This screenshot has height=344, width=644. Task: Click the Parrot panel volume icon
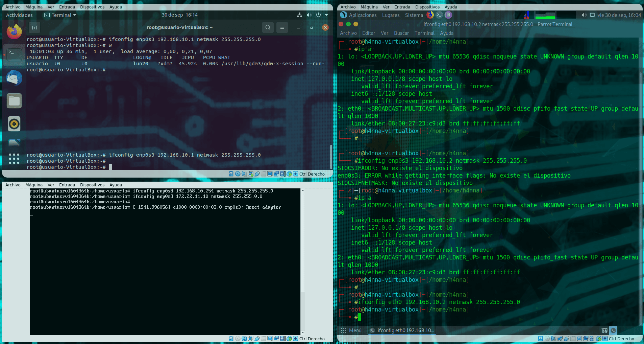point(584,15)
